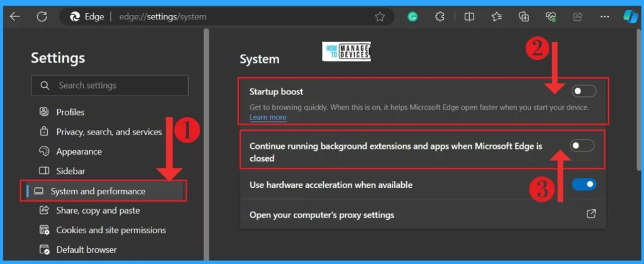This screenshot has width=644, height=264.
Task: Open the Favorites list icon
Action: pos(496,17)
